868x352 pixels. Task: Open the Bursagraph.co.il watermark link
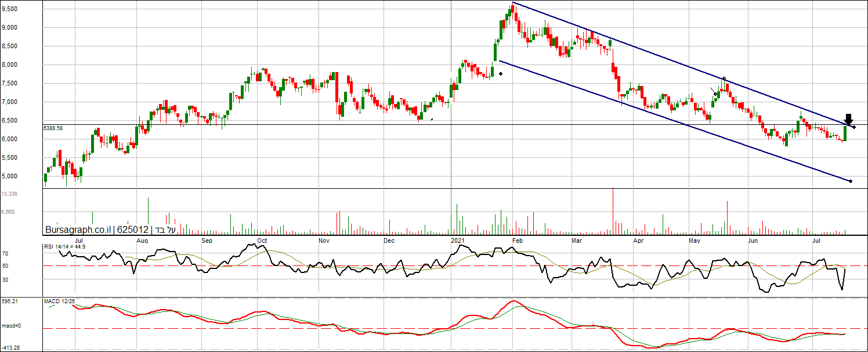(x=78, y=229)
